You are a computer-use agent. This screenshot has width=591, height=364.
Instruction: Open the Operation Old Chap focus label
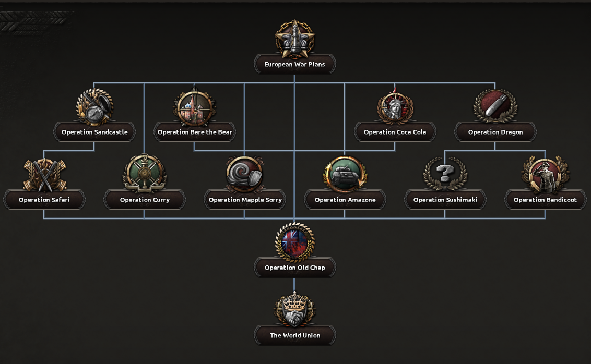(x=295, y=268)
